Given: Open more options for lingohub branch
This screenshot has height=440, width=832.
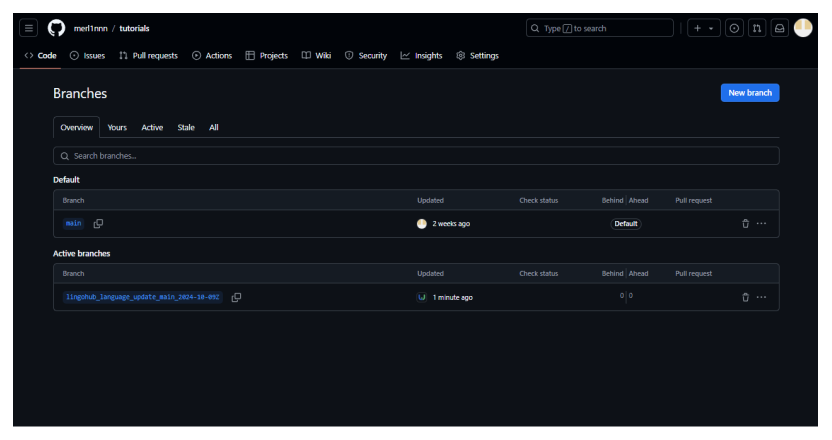Looking at the screenshot, I should pos(761,297).
